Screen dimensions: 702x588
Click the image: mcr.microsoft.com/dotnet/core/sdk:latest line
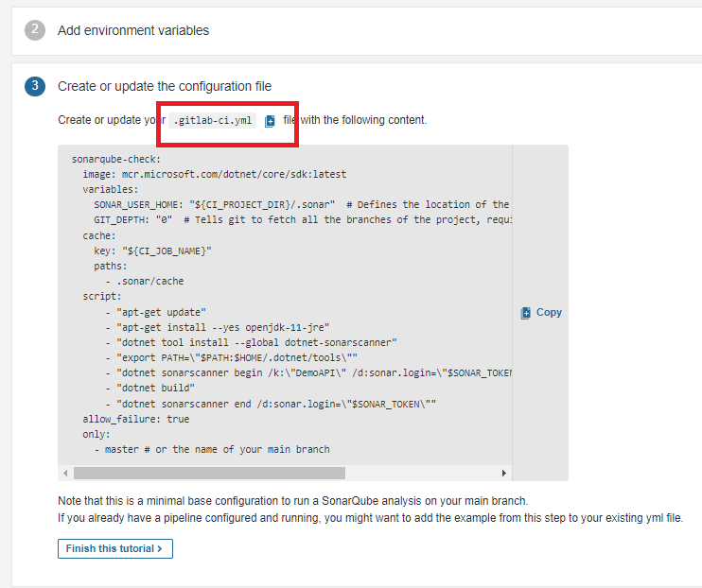pos(215,174)
